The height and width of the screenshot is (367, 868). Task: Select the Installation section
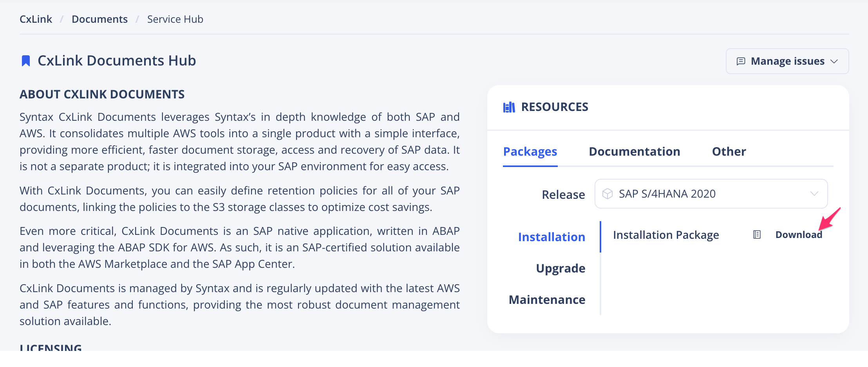coord(552,237)
